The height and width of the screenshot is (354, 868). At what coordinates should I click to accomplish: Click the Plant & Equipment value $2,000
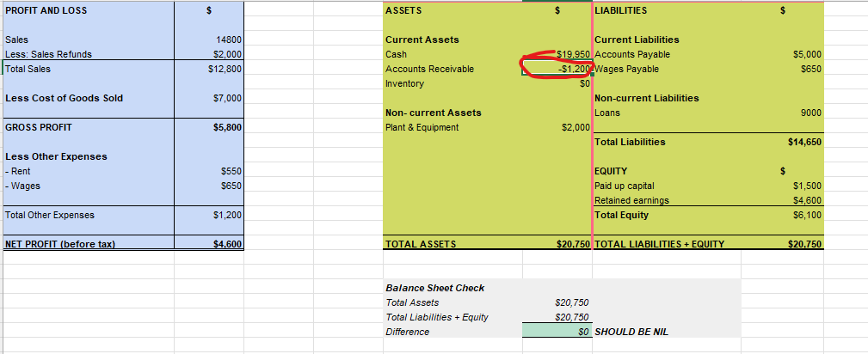click(576, 127)
